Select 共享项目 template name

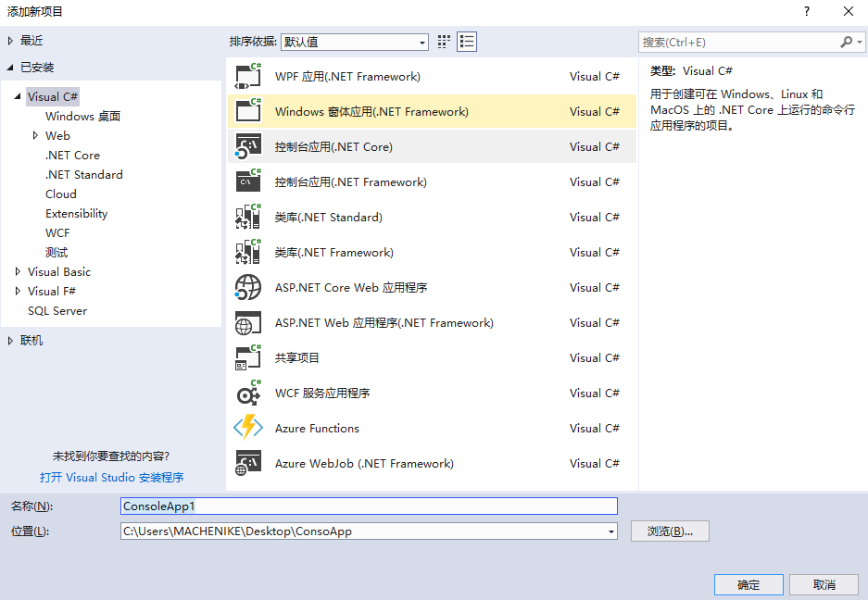click(296, 358)
